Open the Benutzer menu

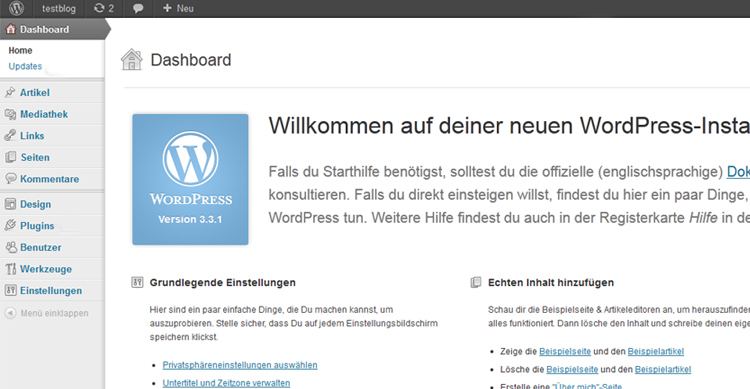click(x=41, y=247)
